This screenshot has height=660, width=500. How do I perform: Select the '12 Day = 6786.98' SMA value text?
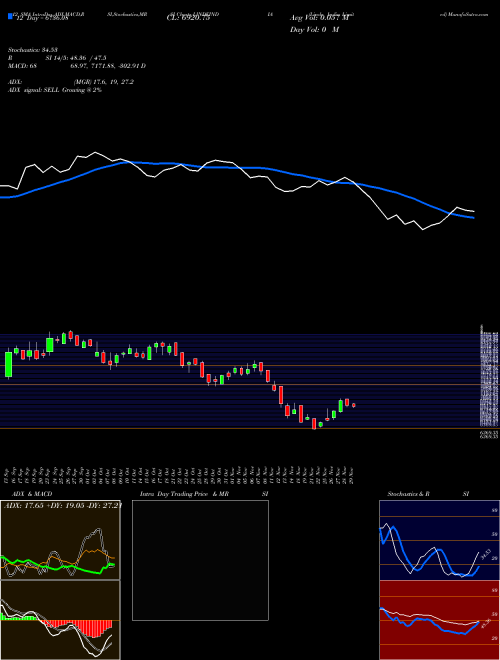click(x=41, y=18)
